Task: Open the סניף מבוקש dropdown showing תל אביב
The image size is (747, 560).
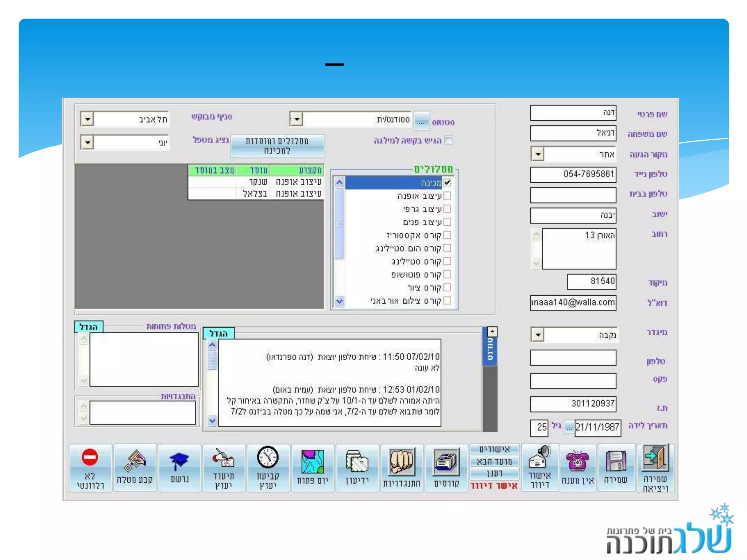Action: pos(87,119)
